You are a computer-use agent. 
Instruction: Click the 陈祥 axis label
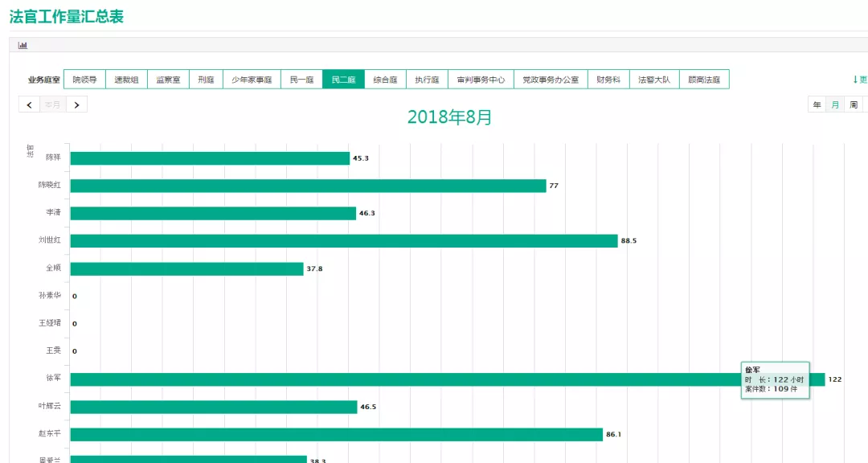tap(53, 158)
